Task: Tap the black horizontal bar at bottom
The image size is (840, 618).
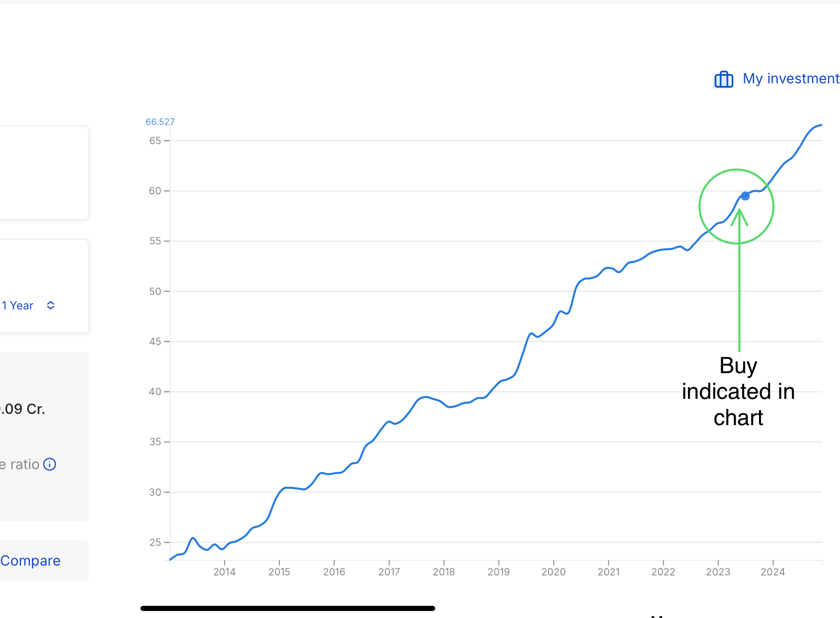Action: tap(288, 608)
